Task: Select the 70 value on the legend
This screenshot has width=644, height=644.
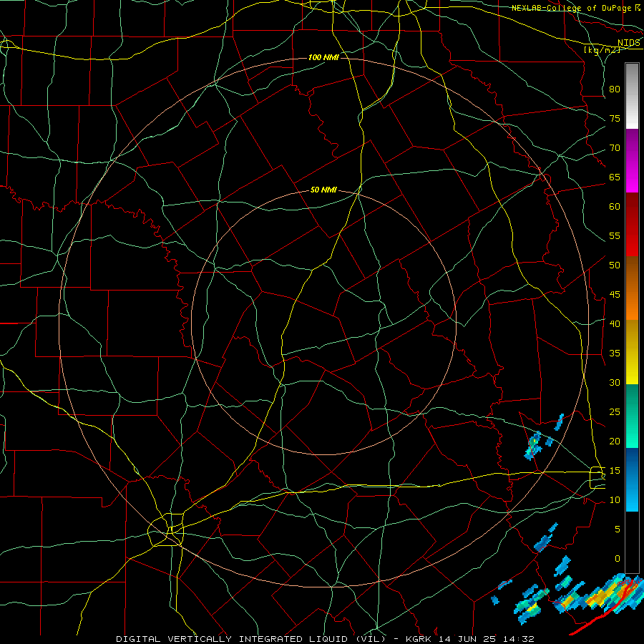Action: tap(615, 148)
